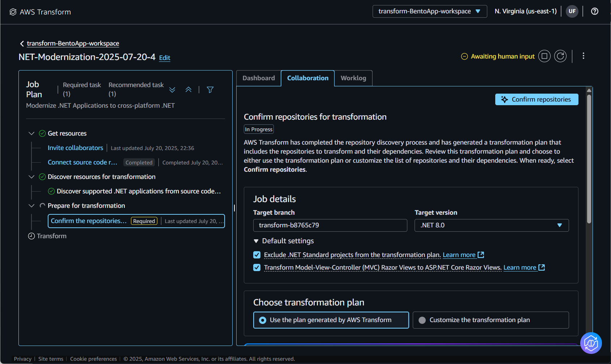Image resolution: width=611 pixels, height=364 pixels.
Task: Click the Target branch input field
Action: pos(330,225)
